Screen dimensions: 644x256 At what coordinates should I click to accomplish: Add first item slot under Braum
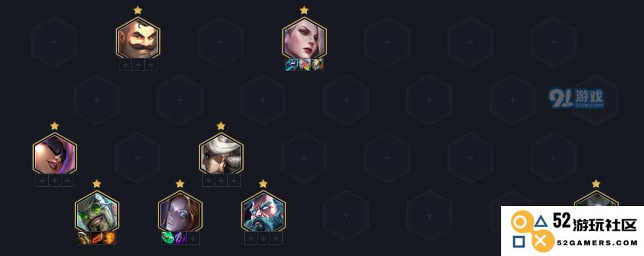click(125, 64)
